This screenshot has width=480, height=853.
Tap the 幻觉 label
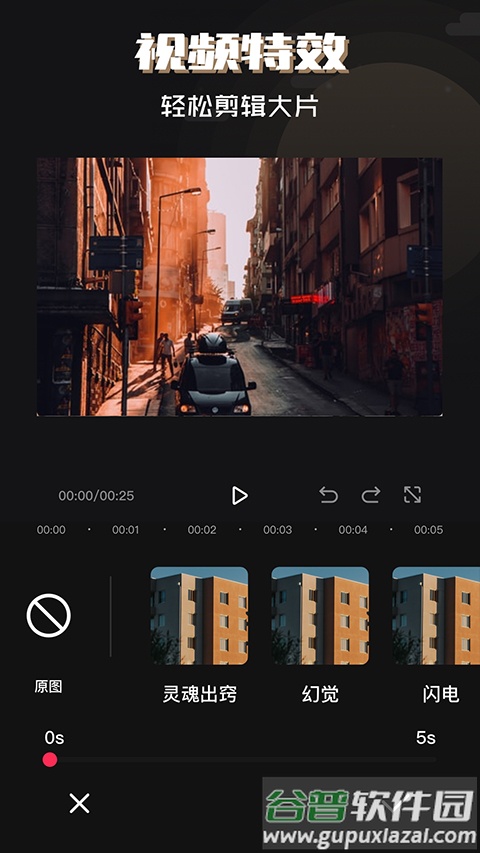[320, 694]
